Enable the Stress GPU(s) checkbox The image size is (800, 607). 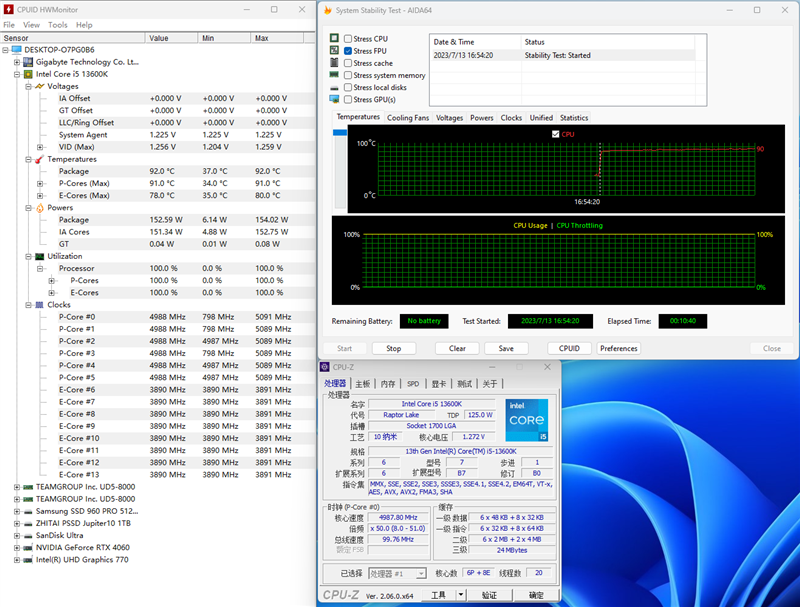[348, 99]
